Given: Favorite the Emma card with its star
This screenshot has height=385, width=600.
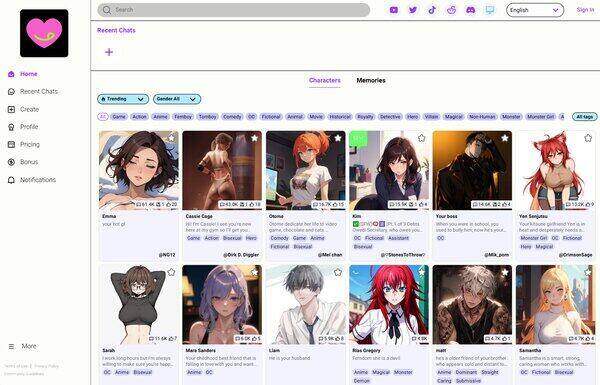Looking at the screenshot, I should (171, 138).
